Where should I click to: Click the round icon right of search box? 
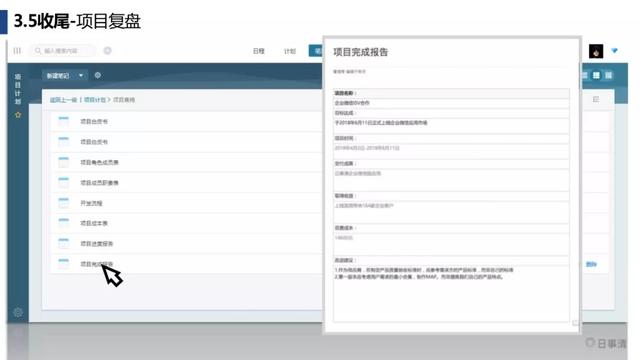coord(107,51)
